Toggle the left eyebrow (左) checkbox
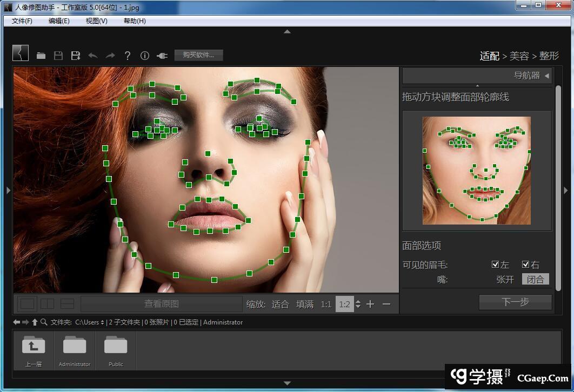The width and height of the screenshot is (574, 392). pyautogui.click(x=495, y=265)
